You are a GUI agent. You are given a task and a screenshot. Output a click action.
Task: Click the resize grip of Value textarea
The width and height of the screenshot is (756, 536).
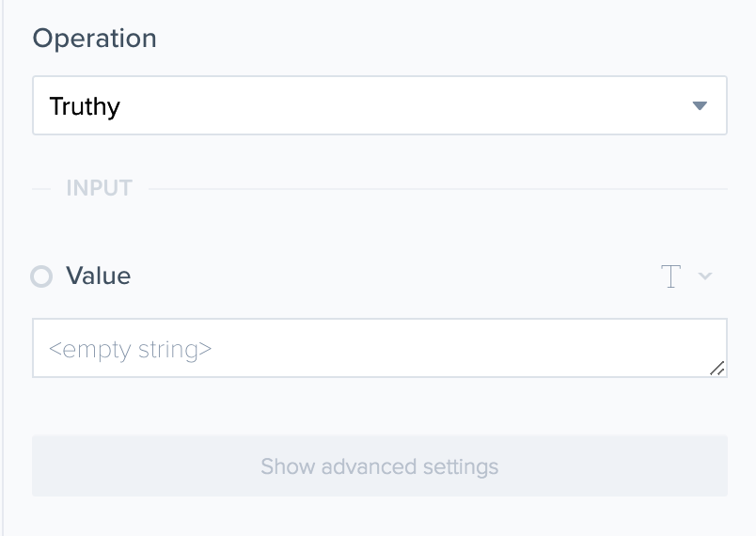click(717, 368)
